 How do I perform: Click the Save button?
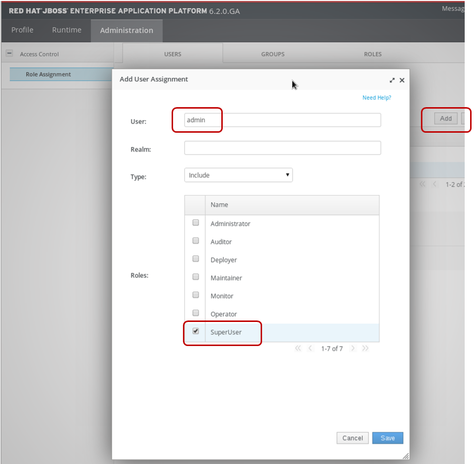[387, 438]
